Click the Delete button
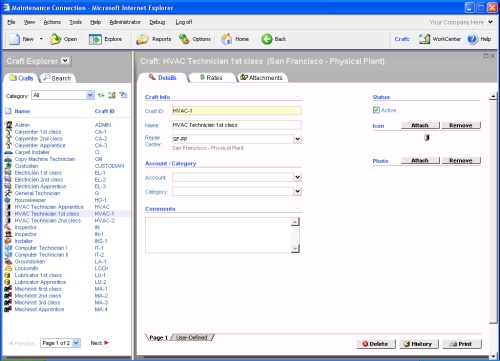This screenshot has width=500, height=361. pos(376,344)
